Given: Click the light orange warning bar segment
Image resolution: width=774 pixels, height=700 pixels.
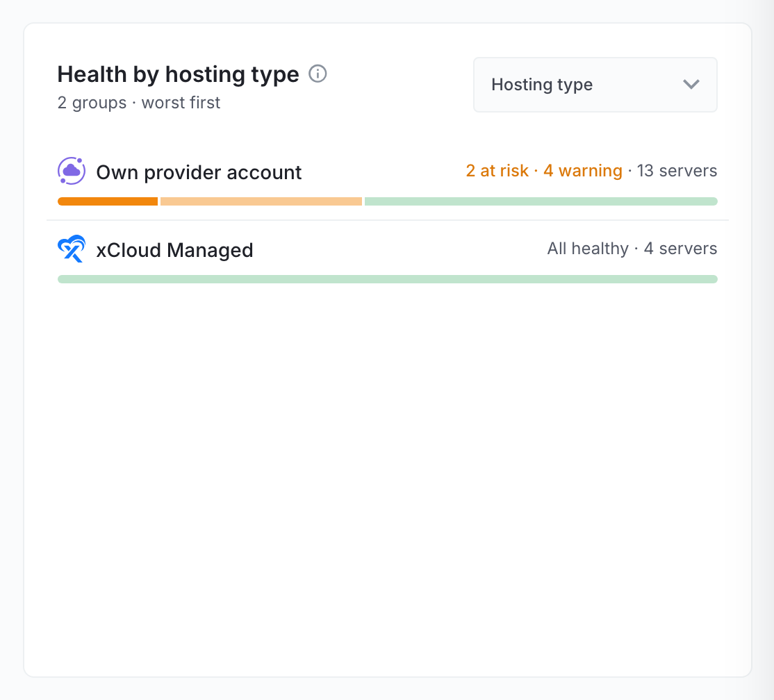Looking at the screenshot, I should [261, 201].
